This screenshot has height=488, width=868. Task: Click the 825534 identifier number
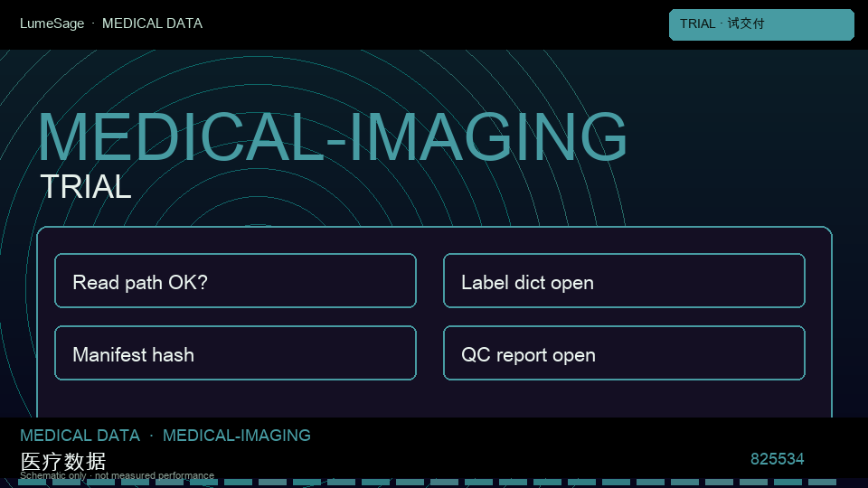click(x=778, y=459)
